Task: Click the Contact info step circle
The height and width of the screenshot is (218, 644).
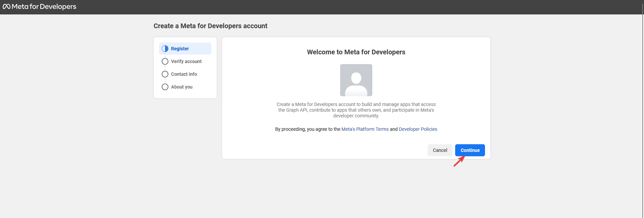Action: 165,74
